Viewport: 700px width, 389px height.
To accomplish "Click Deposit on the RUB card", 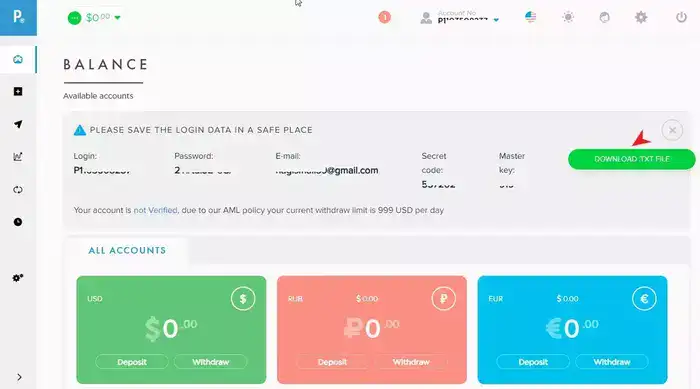I will tap(332, 362).
